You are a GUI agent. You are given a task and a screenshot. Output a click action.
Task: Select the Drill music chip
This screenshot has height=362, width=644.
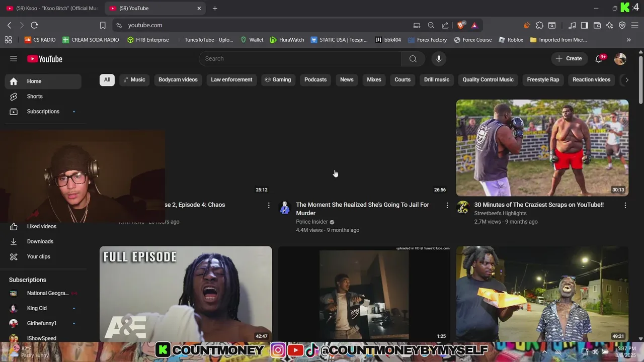pyautogui.click(x=437, y=80)
